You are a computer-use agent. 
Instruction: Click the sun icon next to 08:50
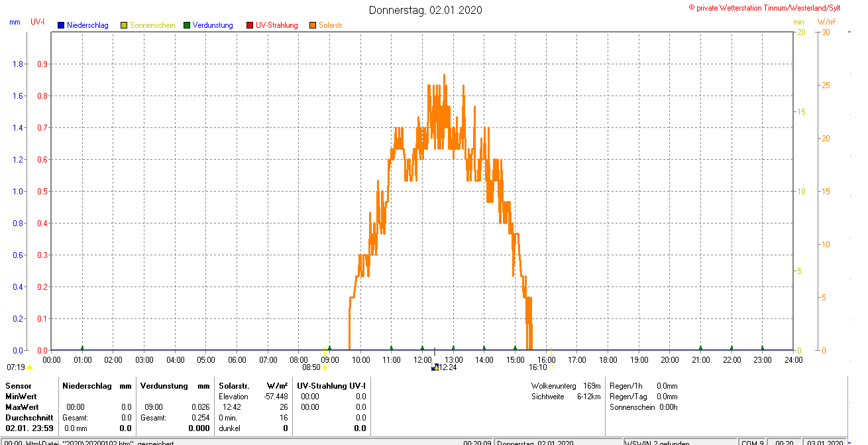[325, 367]
